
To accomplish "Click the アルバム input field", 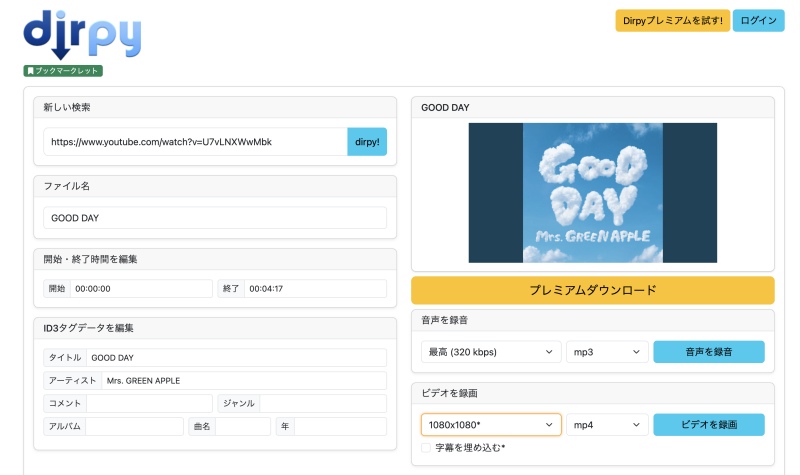I will pos(134,426).
